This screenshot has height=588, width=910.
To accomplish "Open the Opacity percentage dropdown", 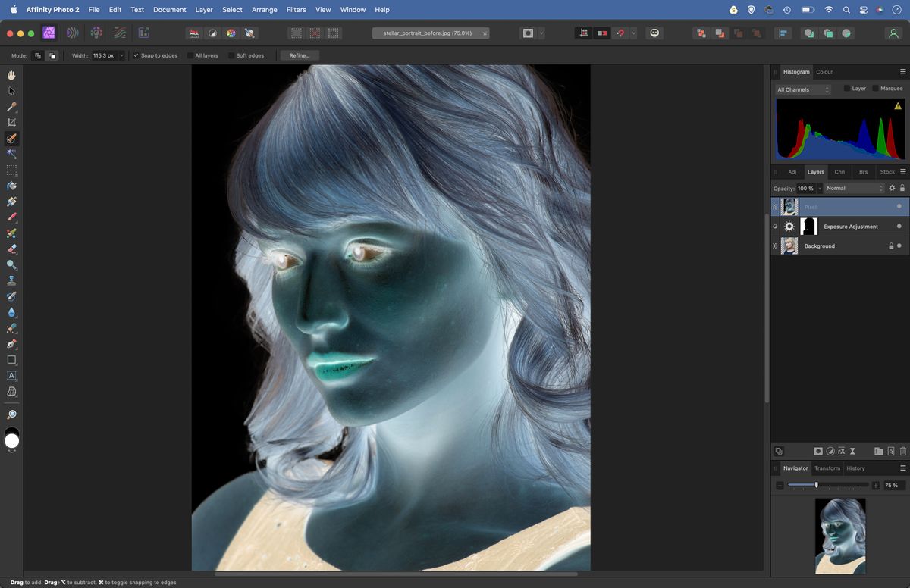I will pyautogui.click(x=820, y=188).
